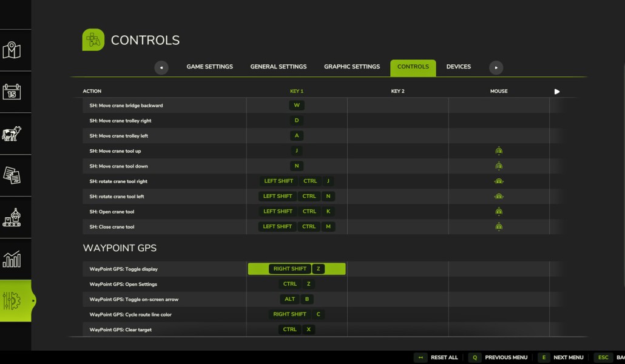Click the green Controls gamepad header icon
The image size is (625, 364).
[93, 40]
